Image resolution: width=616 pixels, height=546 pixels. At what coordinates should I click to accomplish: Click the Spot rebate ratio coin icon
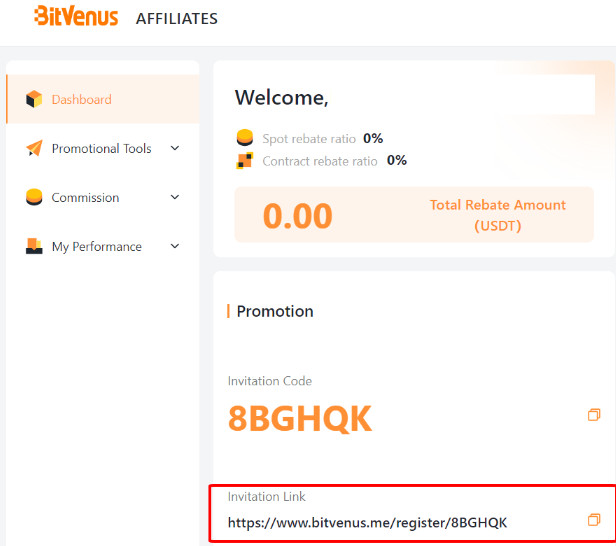(245, 138)
